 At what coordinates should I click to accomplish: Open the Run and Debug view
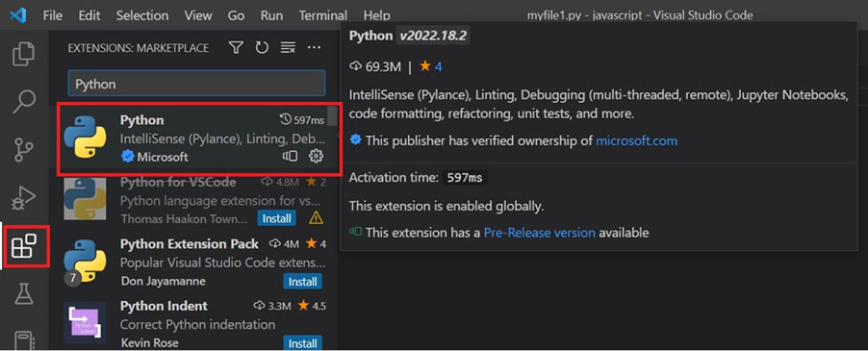click(x=24, y=197)
